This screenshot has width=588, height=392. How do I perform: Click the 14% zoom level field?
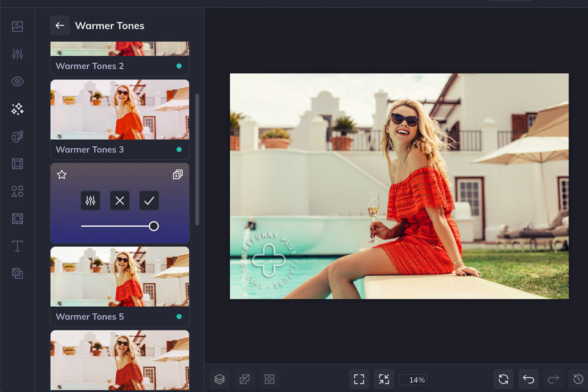click(413, 380)
